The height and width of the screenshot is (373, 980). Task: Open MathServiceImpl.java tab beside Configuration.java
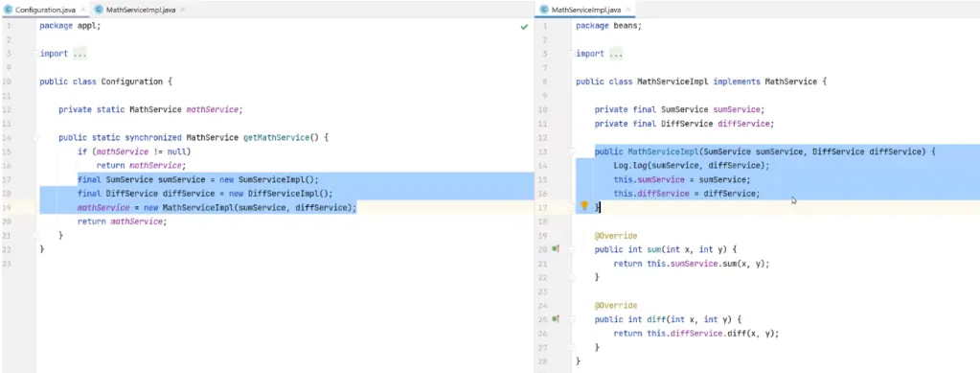140,10
